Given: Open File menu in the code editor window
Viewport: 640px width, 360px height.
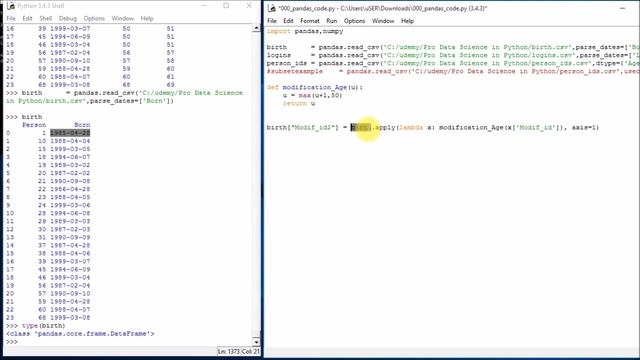Looking at the screenshot, I should [272, 21].
